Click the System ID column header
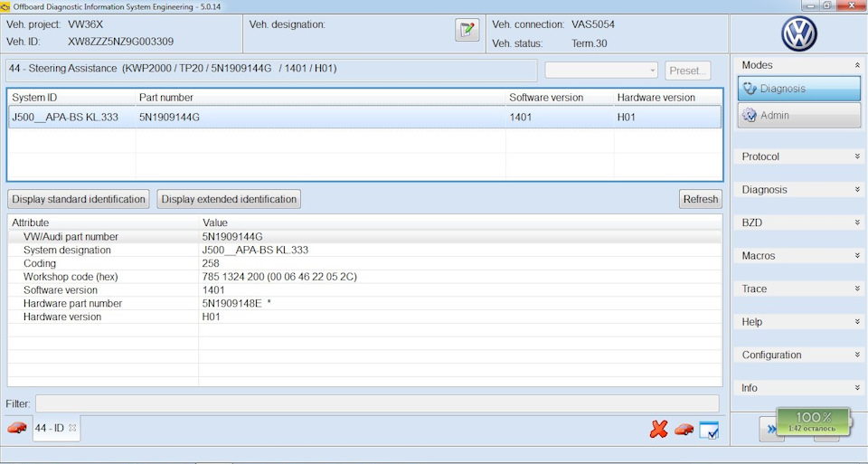Image resolution: width=868 pixels, height=464 pixels. (x=72, y=98)
